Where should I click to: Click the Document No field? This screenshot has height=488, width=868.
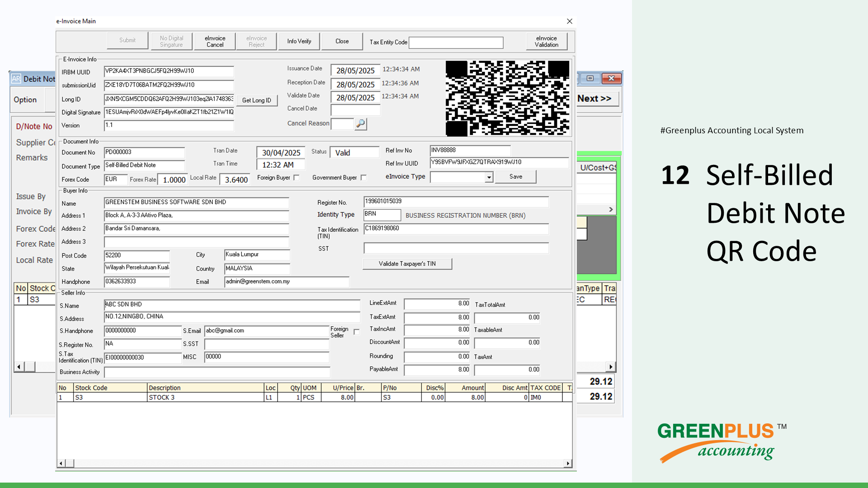[144, 153]
